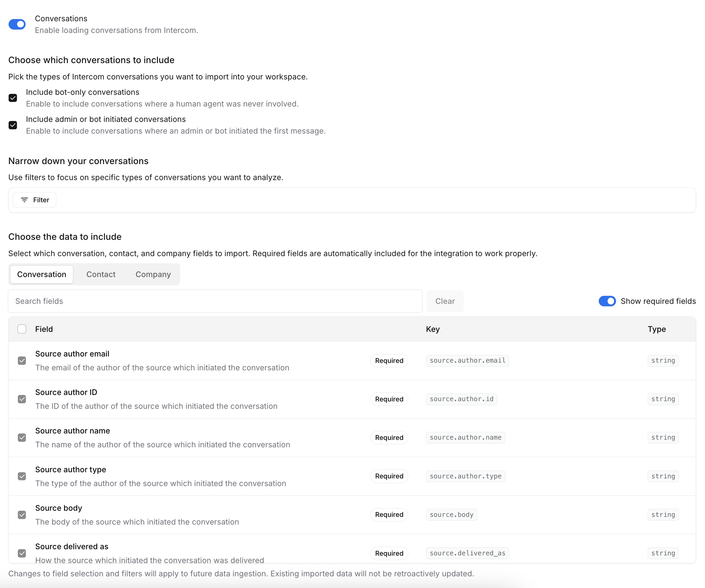Click string type on Source author email row

663,360
